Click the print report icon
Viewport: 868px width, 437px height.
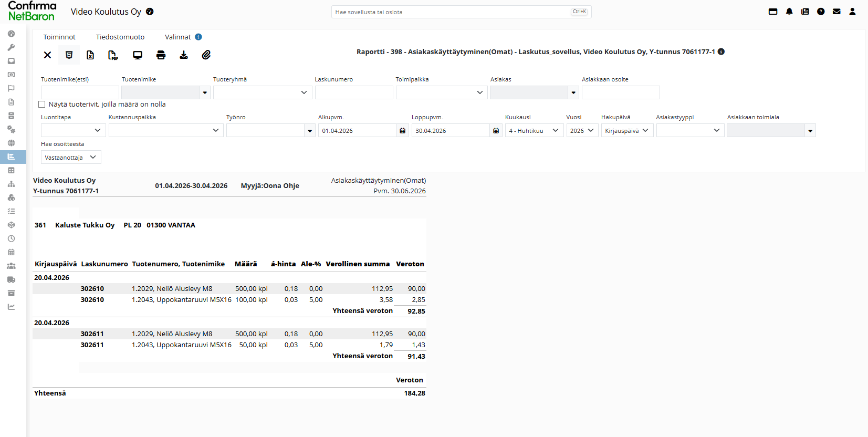pos(161,55)
